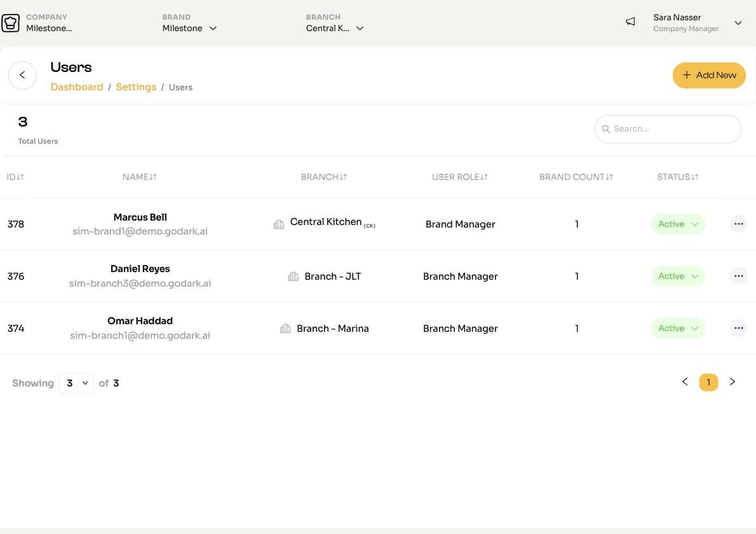
Task: Click the email sim-branch3@demo.godark.ai
Action: pos(140,283)
